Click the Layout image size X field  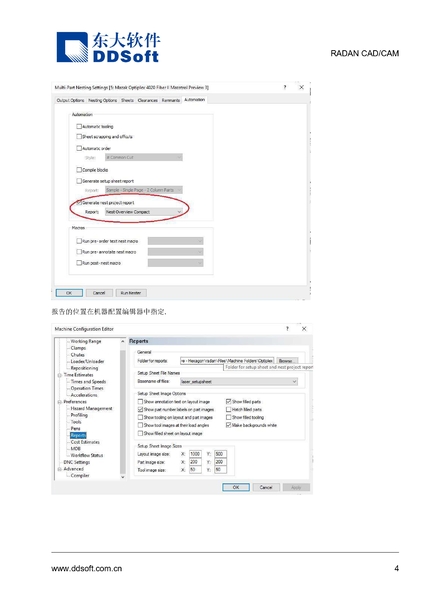195,454
